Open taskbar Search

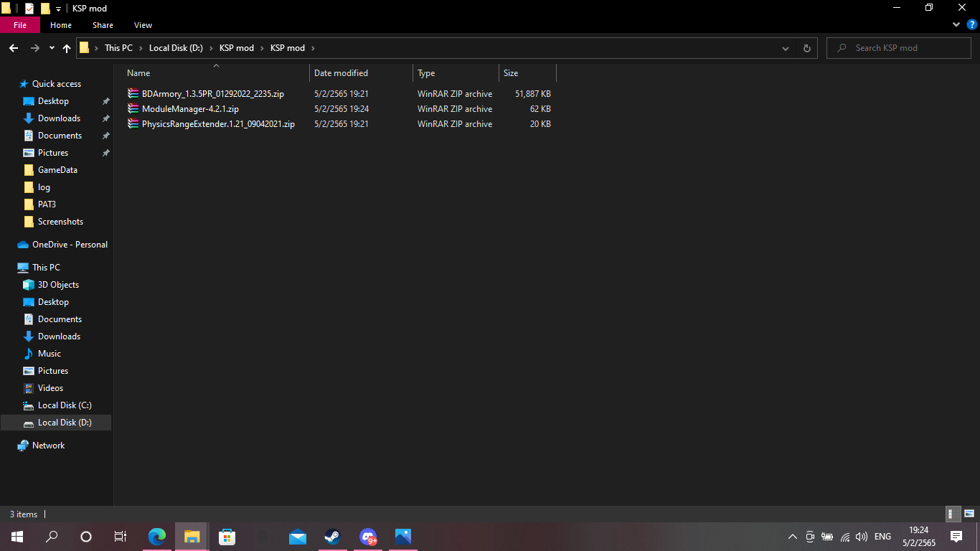[x=52, y=537]
